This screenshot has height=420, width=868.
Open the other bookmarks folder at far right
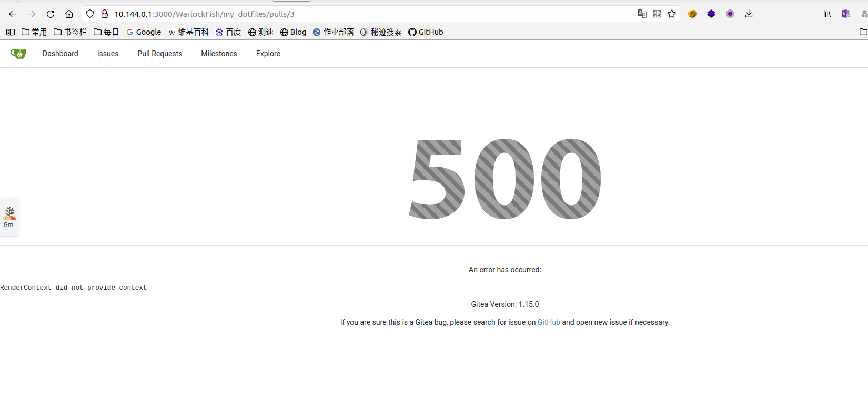(x=863, y=32)
